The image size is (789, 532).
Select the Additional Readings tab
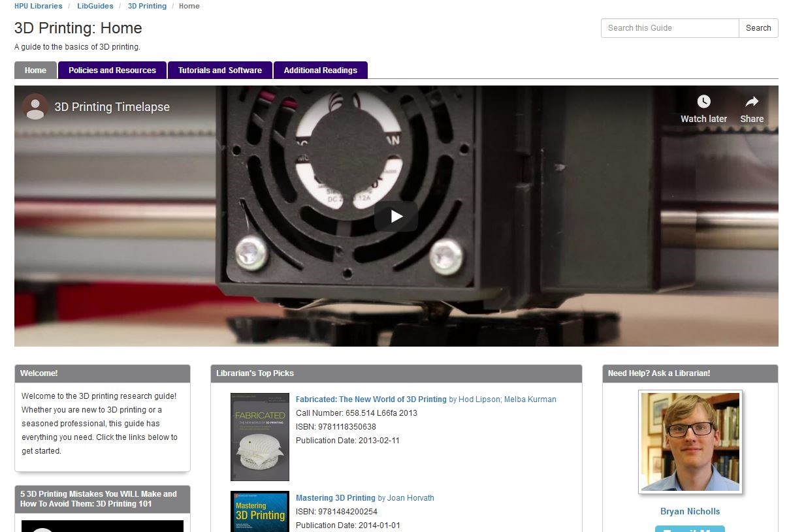(320, 70)
